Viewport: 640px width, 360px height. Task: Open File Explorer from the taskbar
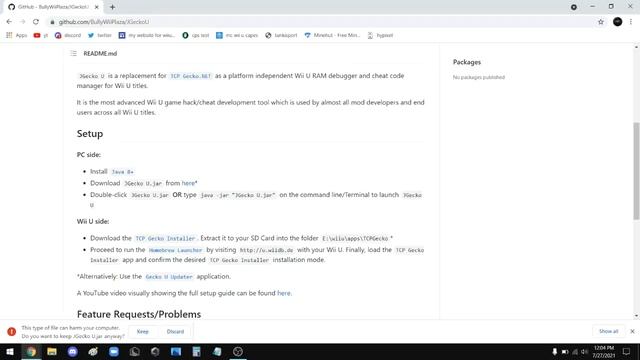[x=52, y=352]
